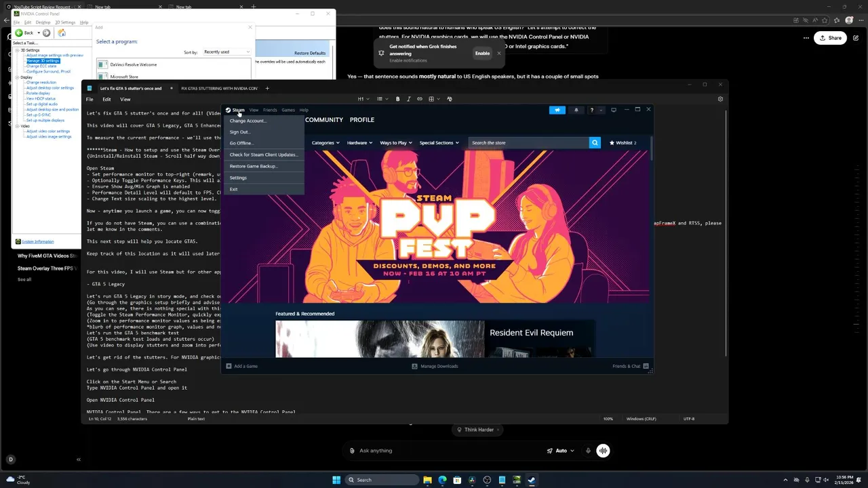Collapse the Grok sidebar chevron

pyautogui.click(x=79, y=460)
